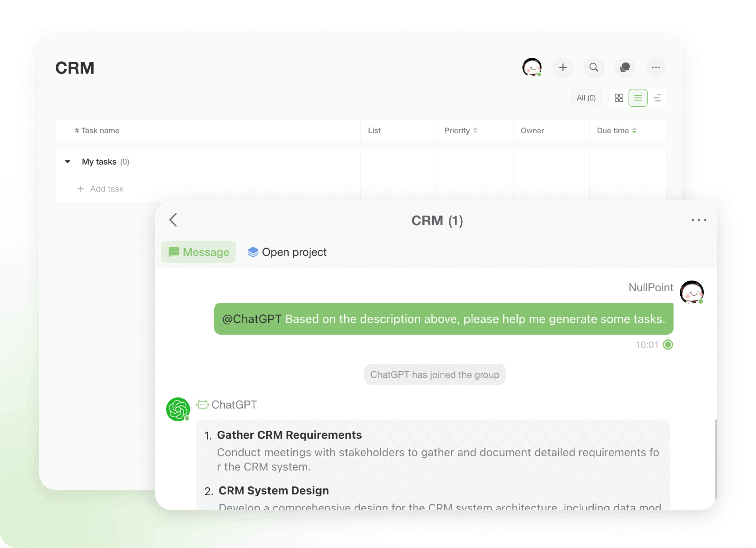Screen dimensions: 756x548
Task: Click the green message bubble mentioning @ChatGPT
Action: (443, 319)
